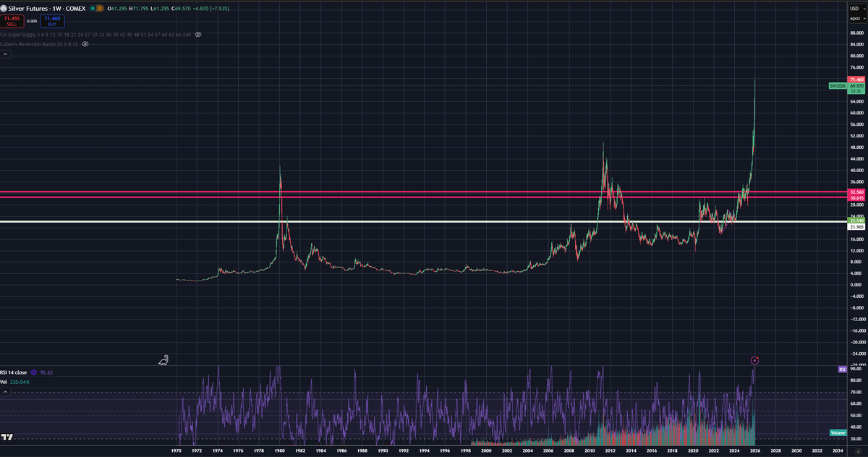Click the RSI value 92.62
The width and height of the screenshot is (868, 457).
point(46,372)
